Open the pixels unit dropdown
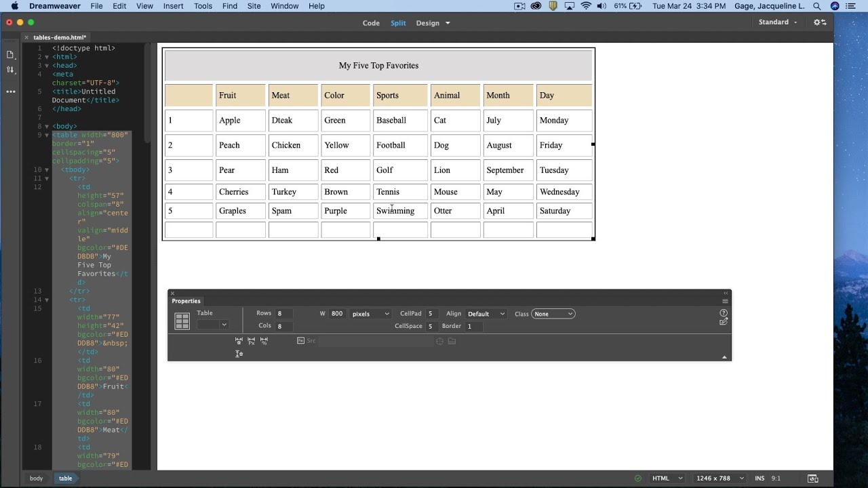The height and width of the screenshot is (488, 868). (x=371, y=314)
